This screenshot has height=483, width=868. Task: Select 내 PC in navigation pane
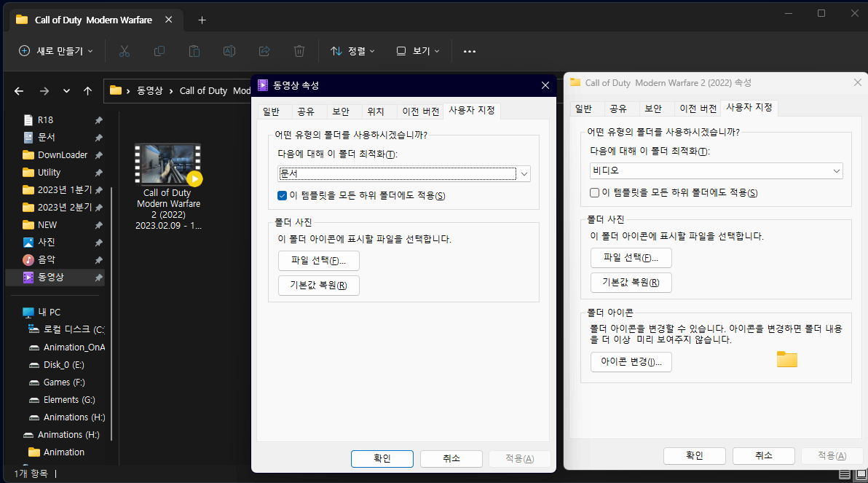point(49,312)
